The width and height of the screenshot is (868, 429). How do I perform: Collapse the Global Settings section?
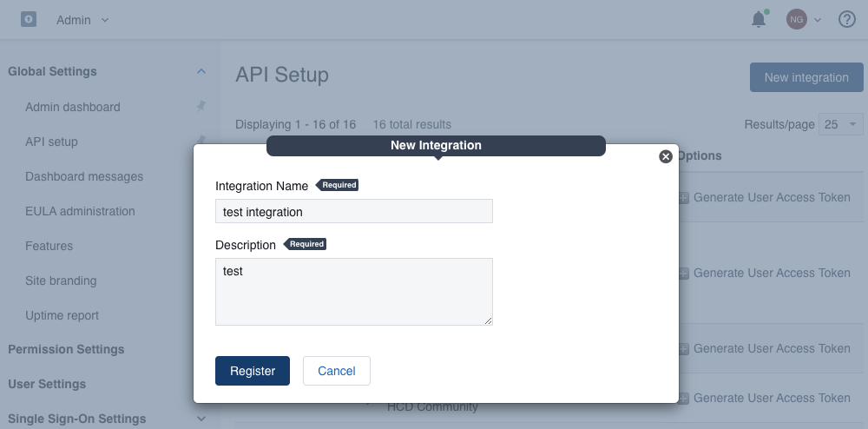201,71
